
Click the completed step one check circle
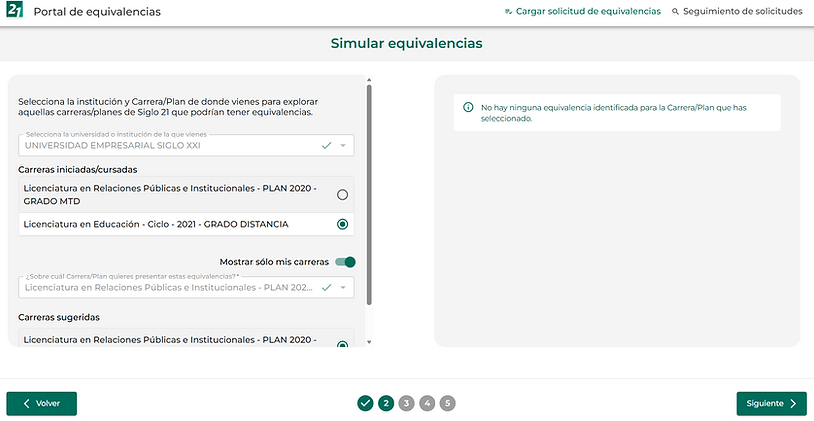point(365,403)
